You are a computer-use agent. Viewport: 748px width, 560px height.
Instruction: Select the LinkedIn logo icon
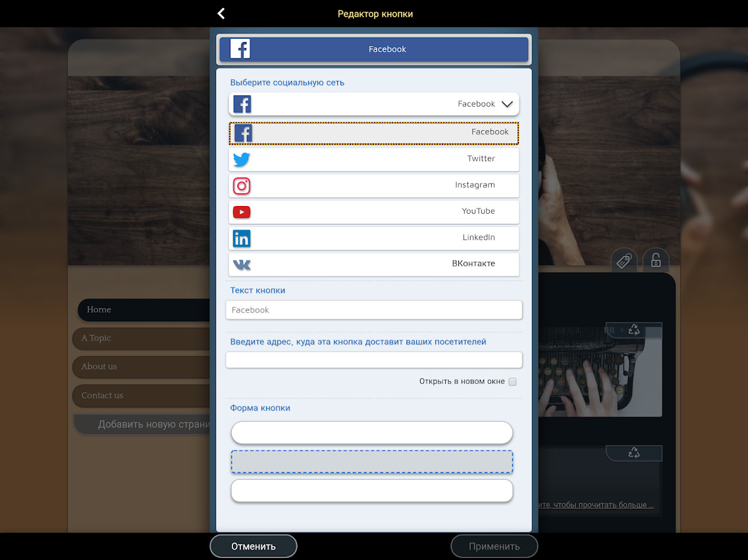[x=242, y=238]
